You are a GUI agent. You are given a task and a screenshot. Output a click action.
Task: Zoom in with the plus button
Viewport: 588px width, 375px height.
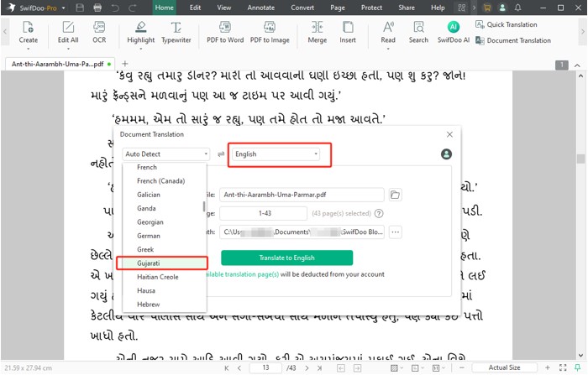548,368
